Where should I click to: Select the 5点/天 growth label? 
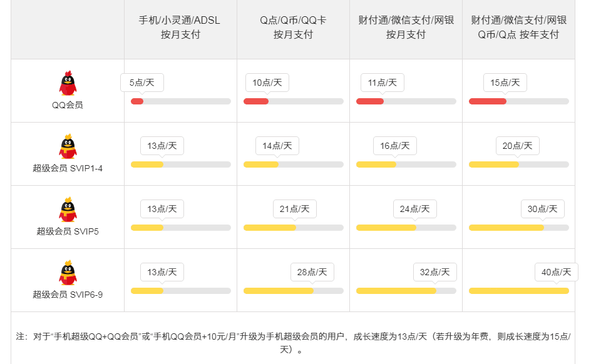coord(142,83)
